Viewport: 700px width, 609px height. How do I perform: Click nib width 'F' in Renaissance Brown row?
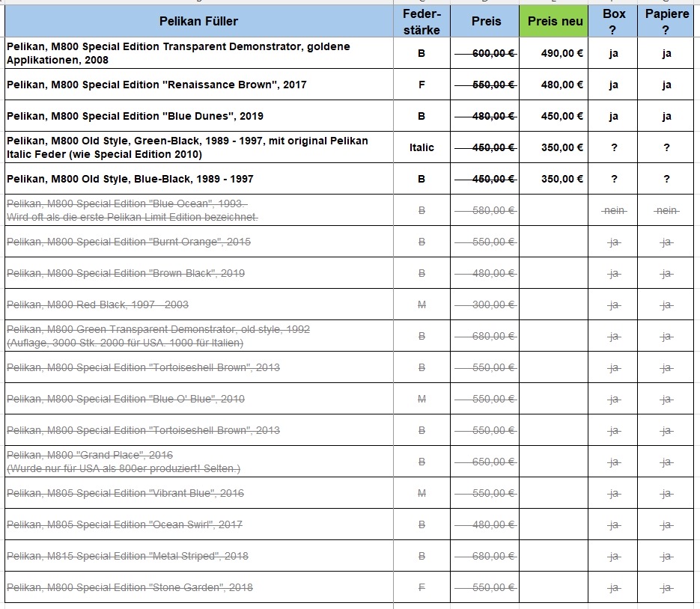[421, 85]
